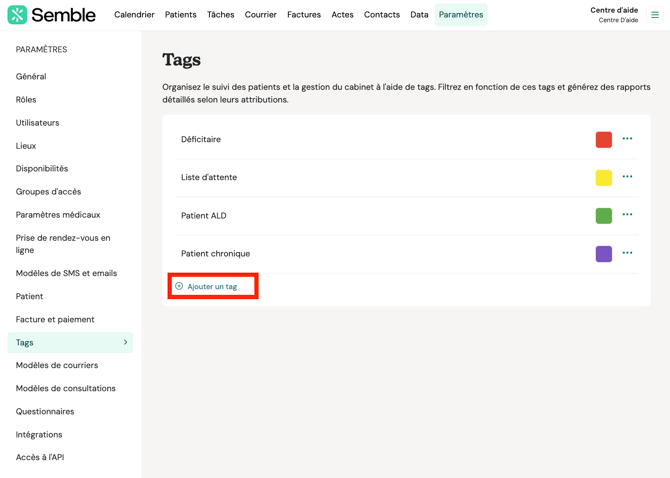670x478 pixels.
Task: Expand the Tags sidebar chevron
Action: (x=125, y=343)
